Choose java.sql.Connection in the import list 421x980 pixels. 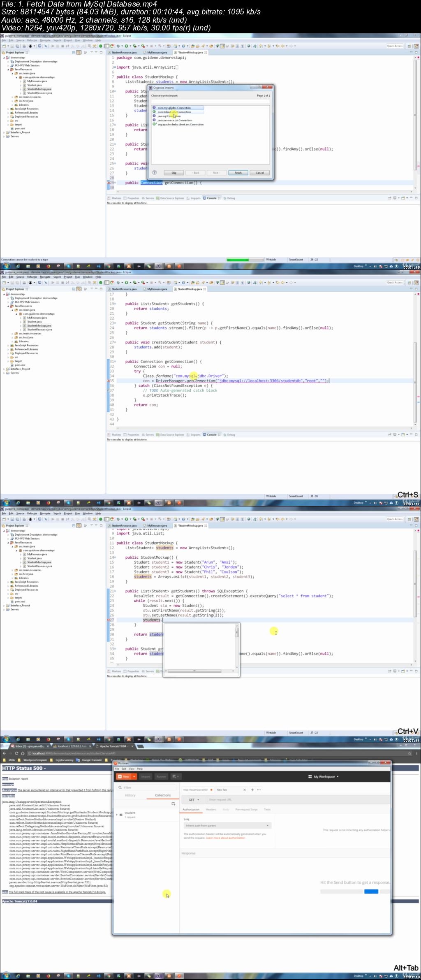pyautogui.click(x=169, y=116)
